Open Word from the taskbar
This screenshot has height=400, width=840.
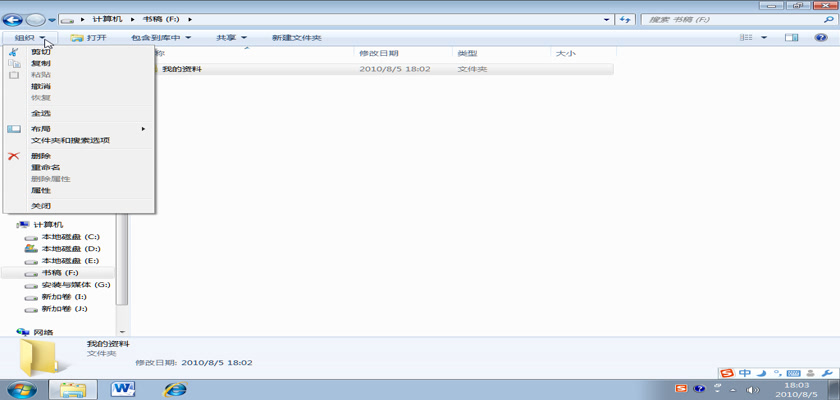click(x=124, y=388)
